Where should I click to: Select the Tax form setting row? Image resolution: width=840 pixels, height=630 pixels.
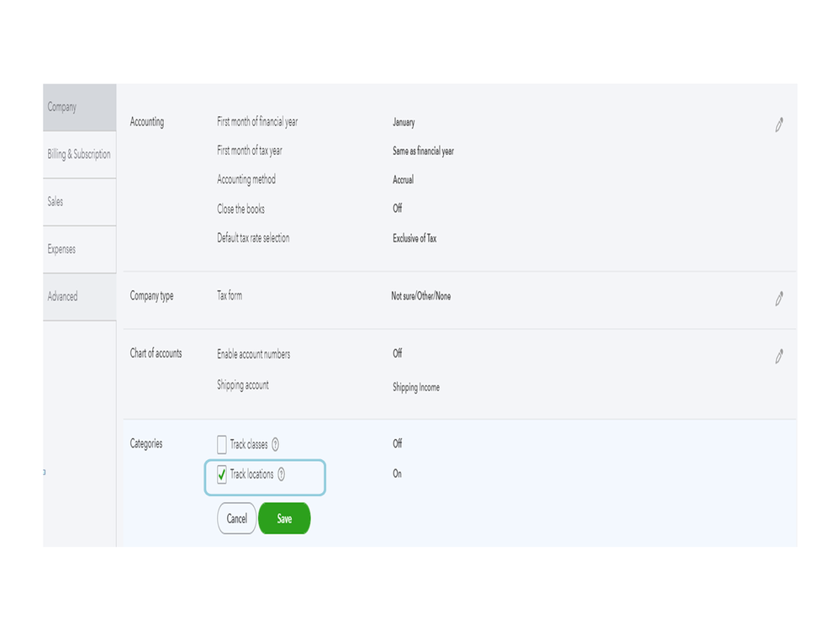230,296
